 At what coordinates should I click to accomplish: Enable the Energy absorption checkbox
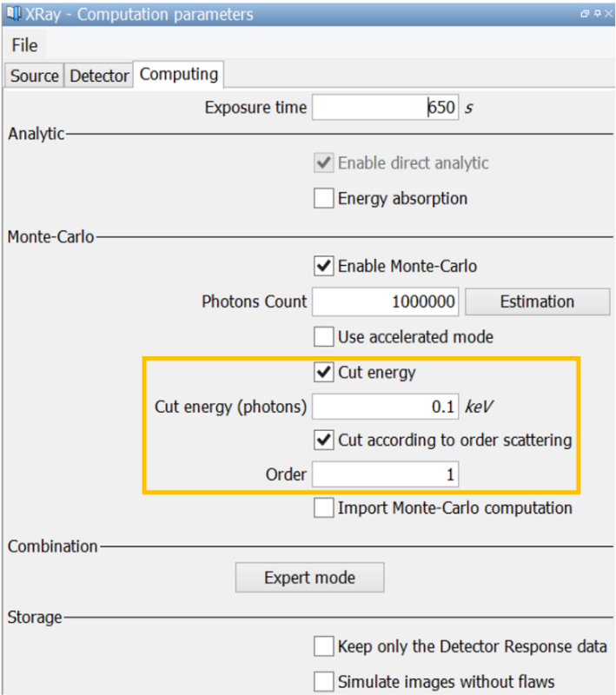[x=324, y=199]
